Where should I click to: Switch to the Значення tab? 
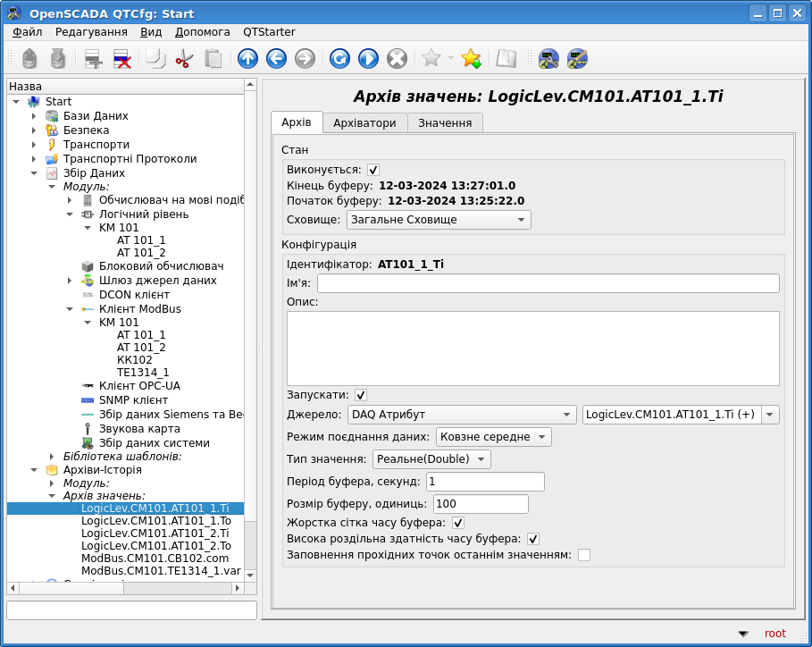(x=445, y=123)
